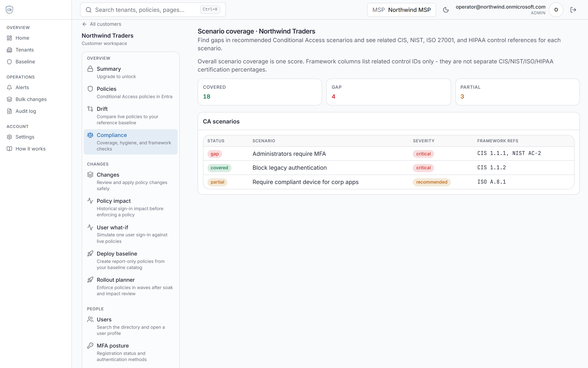Open MFA posture section

click(x=130, y=352)
